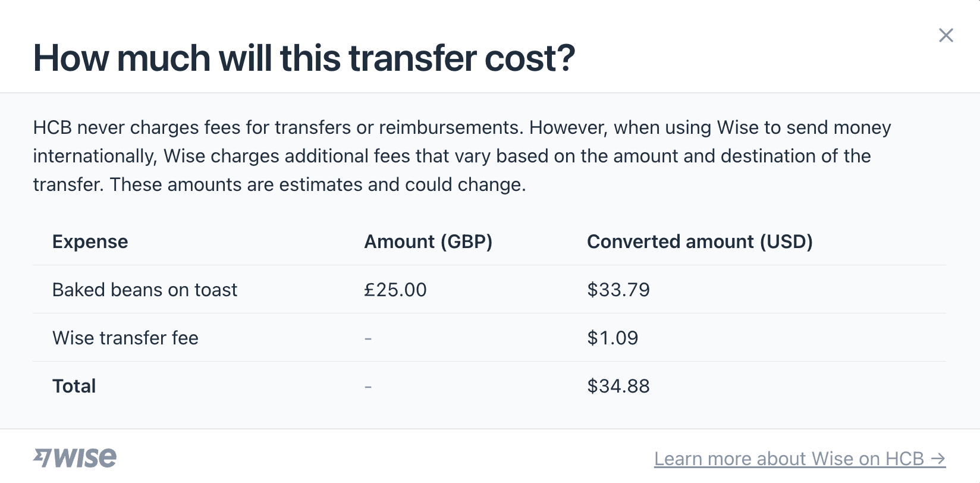Click the $34.88 total amount

618,386
